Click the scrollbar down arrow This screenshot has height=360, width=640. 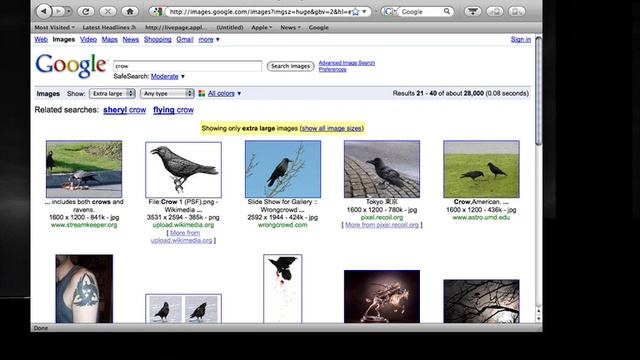[539, 318]
